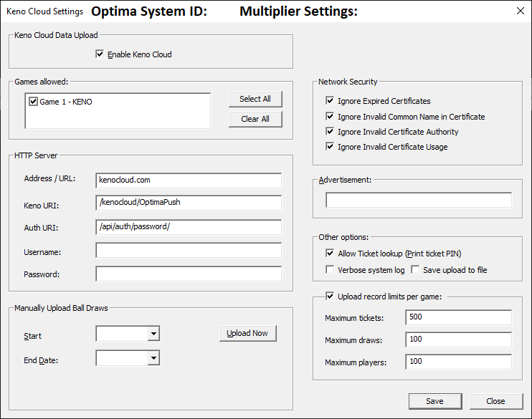Toggle Ignore Invalid Certificate Authority option
Image resolution: width=532 pixels, height=419 pixels.
331,132
